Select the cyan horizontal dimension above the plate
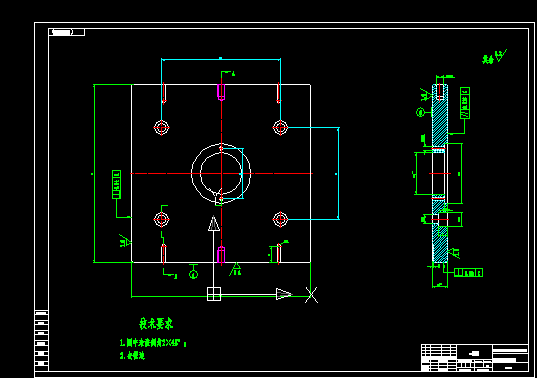Screen dimensions: 537x378 [x=221, y=60]
